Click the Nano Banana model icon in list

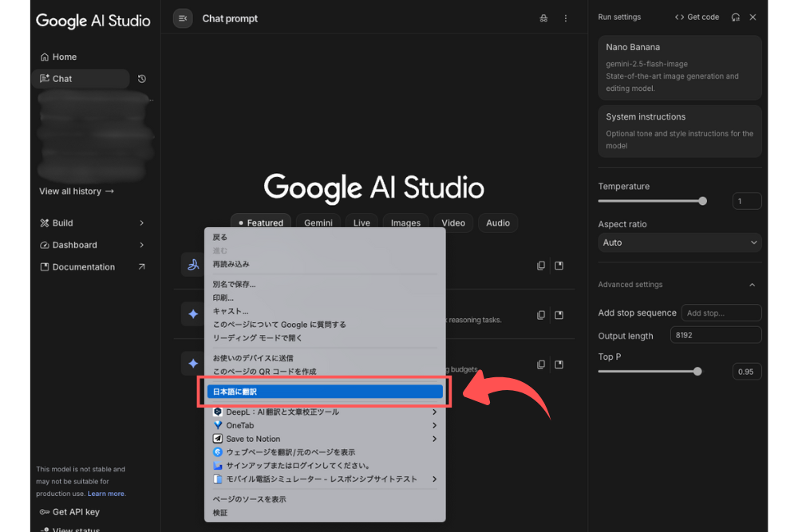[x=192, y=266]
